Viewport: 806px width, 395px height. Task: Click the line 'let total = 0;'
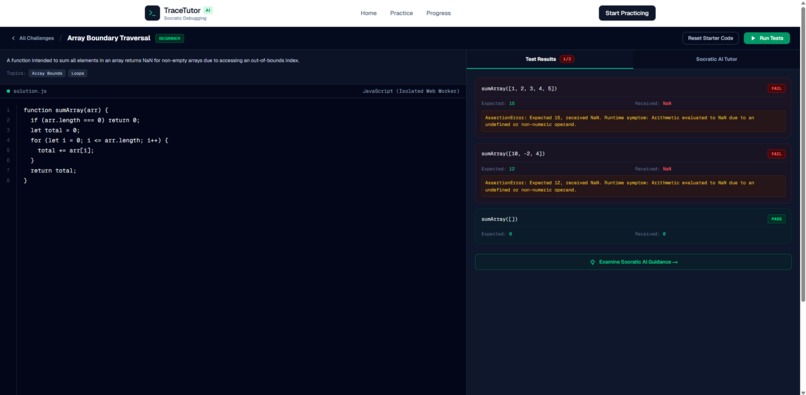coord(55,130)
